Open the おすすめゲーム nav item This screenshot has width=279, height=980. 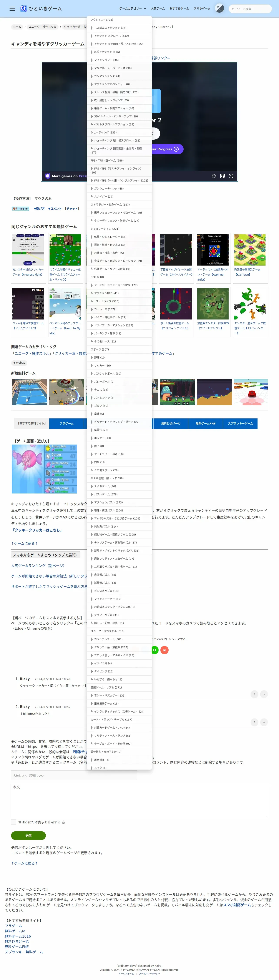[x=179, y=8]
